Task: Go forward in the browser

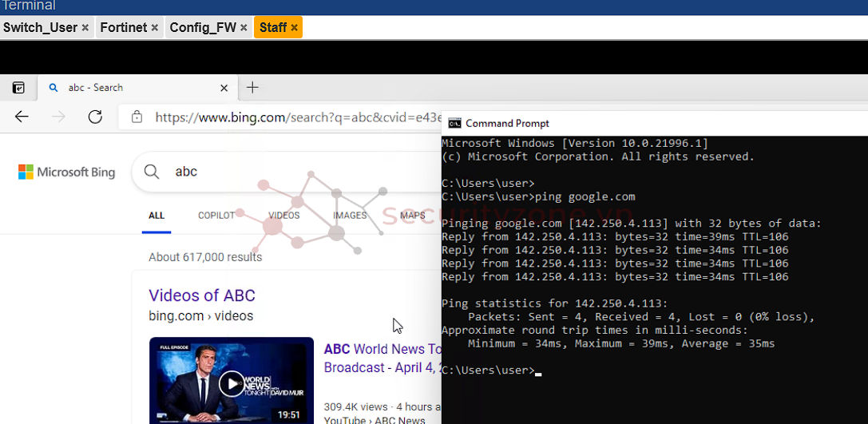Action: pos(58,117)
